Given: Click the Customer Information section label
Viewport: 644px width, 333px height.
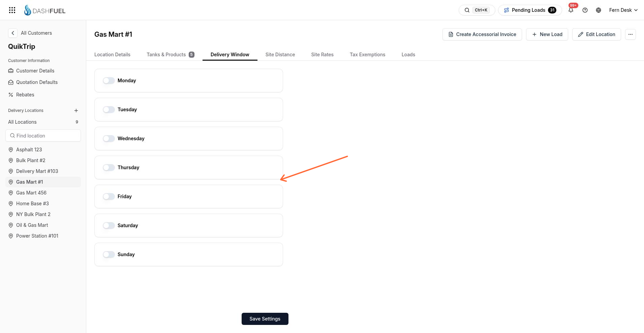Looking at the screenshot, I should pyautogui.click(x=29, y=61).
